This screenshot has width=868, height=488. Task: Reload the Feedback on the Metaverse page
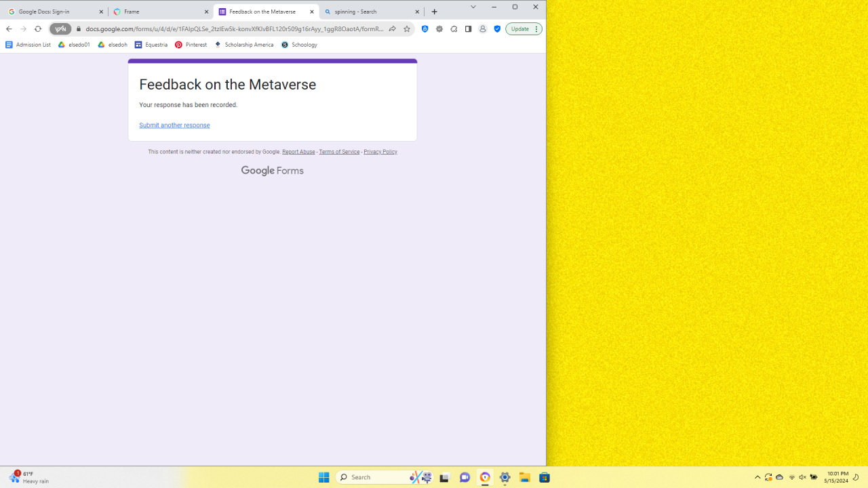pos(38,29)
